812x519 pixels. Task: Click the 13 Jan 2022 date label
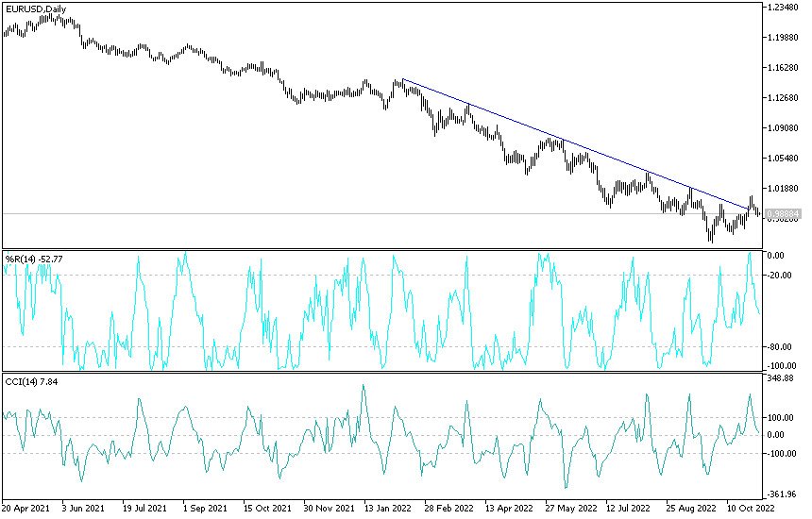click(389, 508)
